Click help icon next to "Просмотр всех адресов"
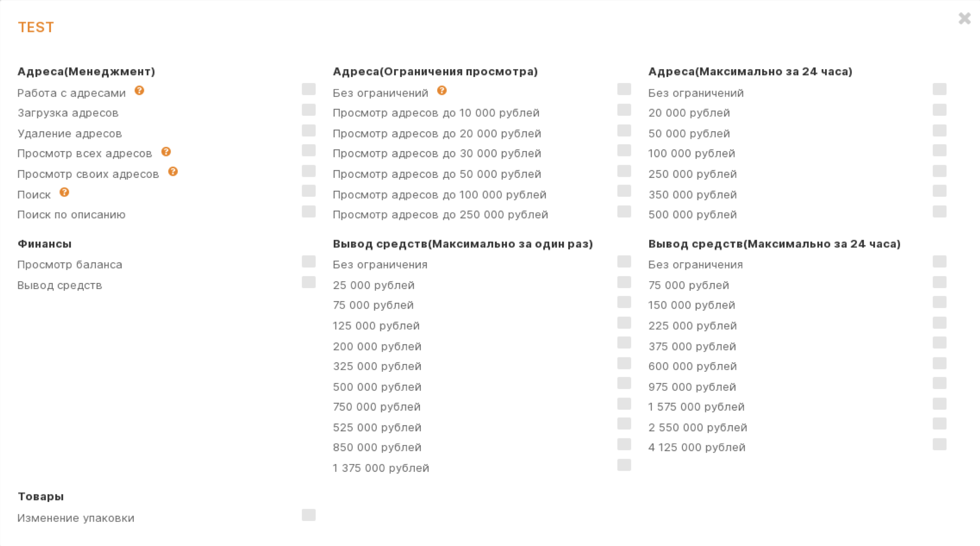Image resolution: width=980 pixels, height=546 pixels. click(x=166, y=152)
